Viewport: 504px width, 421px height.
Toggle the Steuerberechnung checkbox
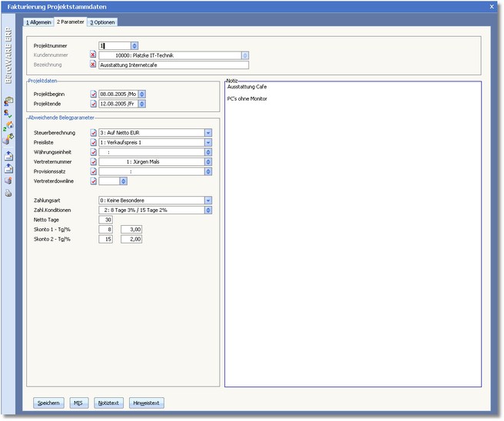point(94,132)
